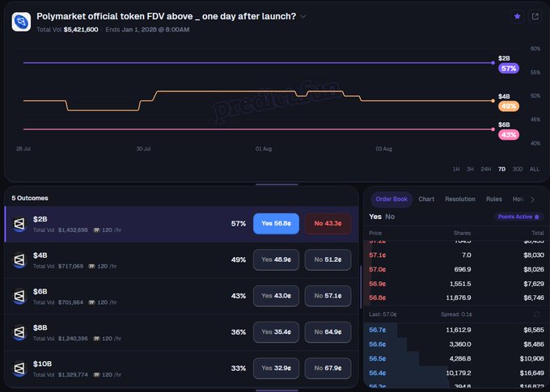Open the Order Book tab
This screenshot has height=392, width=550.
pos(391,199)
